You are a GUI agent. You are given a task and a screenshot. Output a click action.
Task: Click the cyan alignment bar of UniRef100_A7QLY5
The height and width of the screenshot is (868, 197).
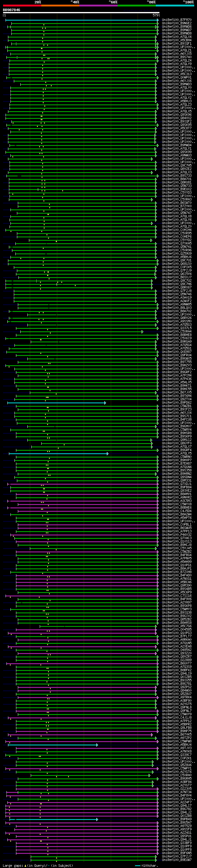click(58, 454)
